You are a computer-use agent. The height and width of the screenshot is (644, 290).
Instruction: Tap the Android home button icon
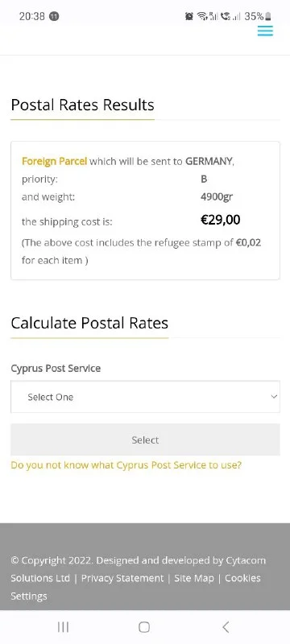[x=144, y=627]
